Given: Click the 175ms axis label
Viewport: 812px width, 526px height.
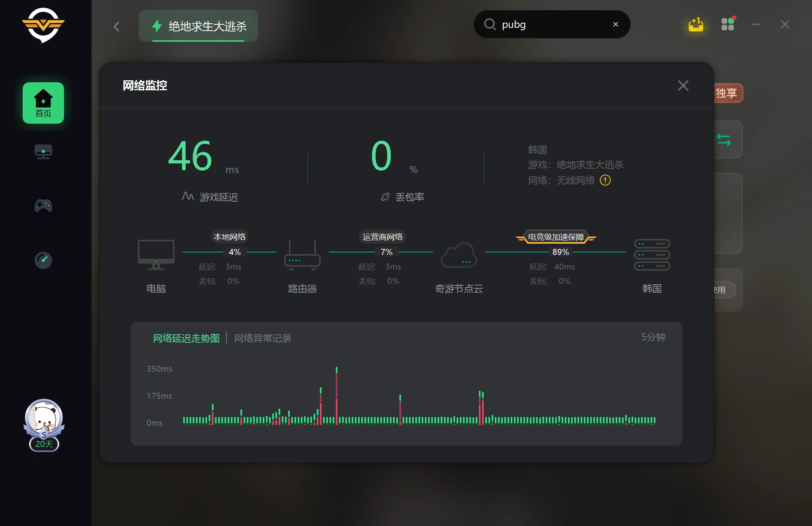Looking at the screenshot, I should [159, 396].
